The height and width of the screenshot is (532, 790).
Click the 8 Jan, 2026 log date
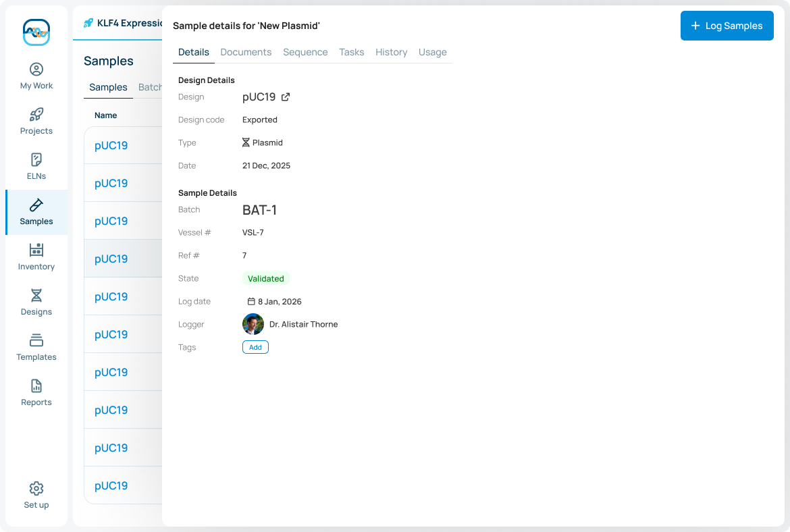tap(280, 301)
